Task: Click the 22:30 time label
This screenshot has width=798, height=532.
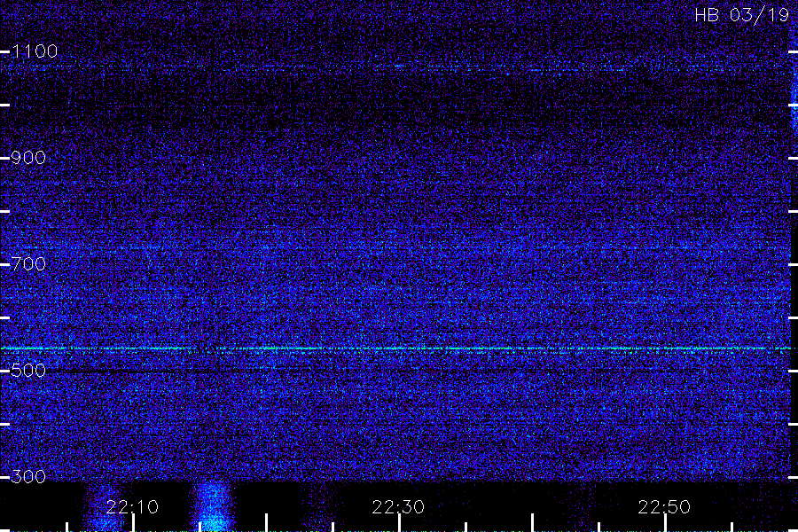Action: (398, 507)
